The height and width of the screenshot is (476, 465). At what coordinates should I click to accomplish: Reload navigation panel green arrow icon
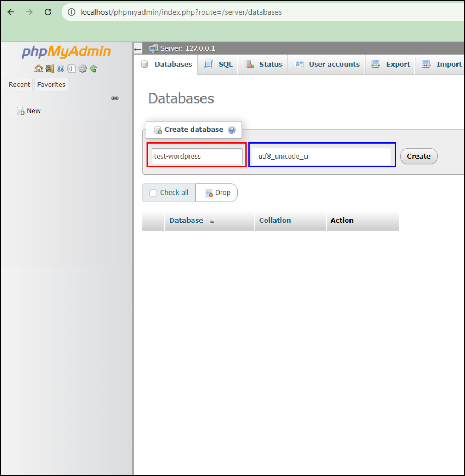pos(93,69)
